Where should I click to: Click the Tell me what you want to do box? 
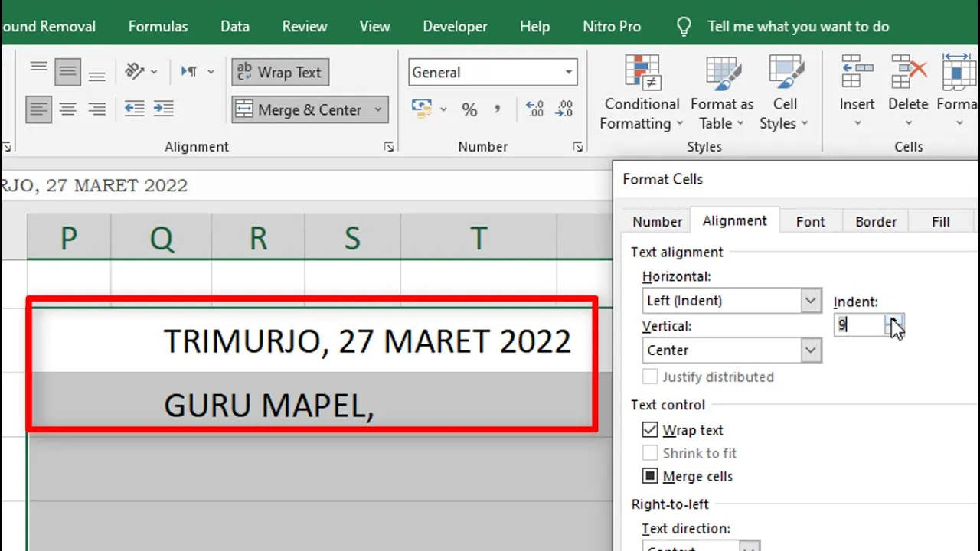[798, 27]
